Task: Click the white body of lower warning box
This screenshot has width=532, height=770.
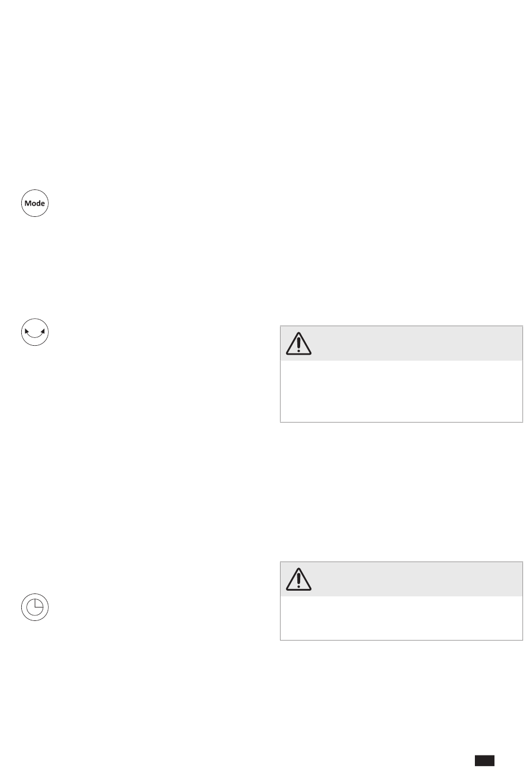Action: [402, 618]
